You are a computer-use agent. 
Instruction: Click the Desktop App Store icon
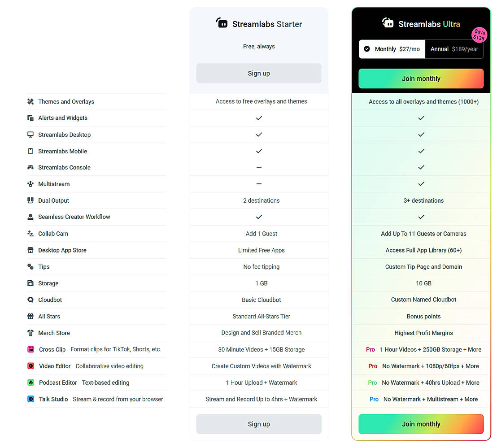pyautogui.click(x=31, y=250)
